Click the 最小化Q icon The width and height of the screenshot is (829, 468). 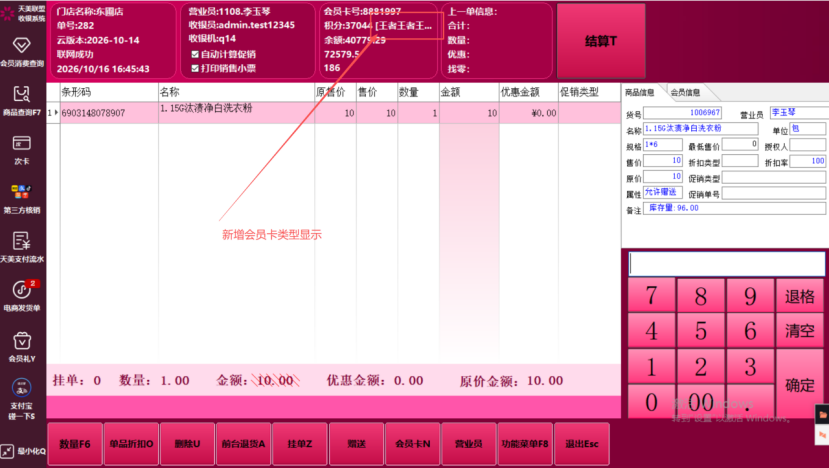pos(7,451)
